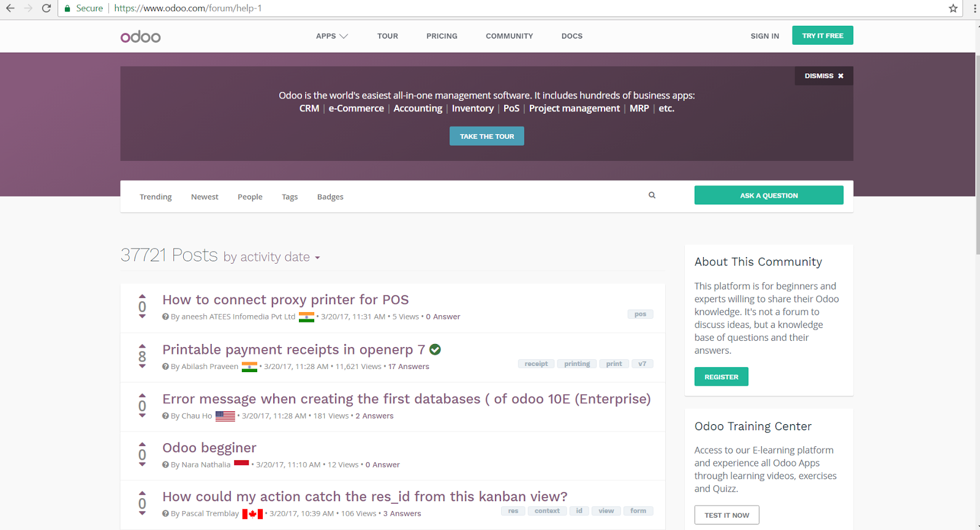Switch to the Trending tab

click(156, 197)
